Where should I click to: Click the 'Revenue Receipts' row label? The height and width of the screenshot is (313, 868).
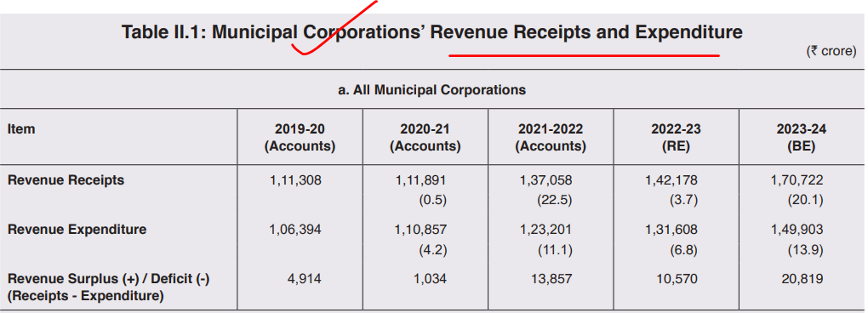point(66,180)
